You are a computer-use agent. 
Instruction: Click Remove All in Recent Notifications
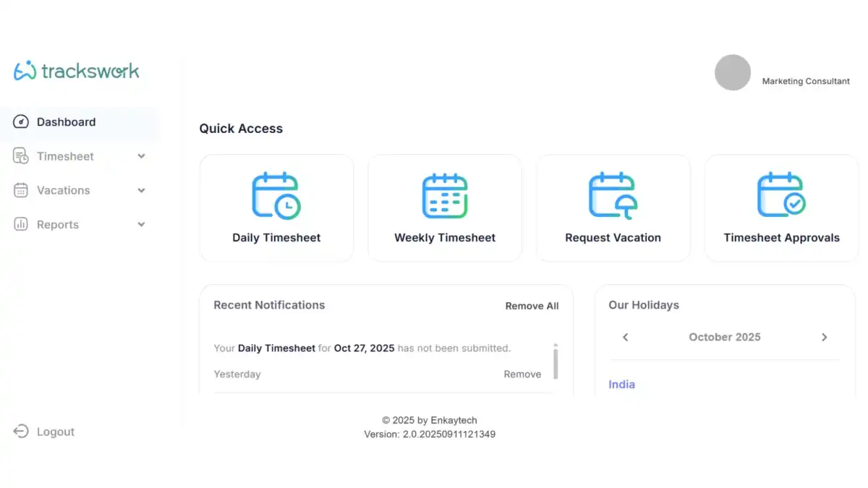(x=532, y=306)
